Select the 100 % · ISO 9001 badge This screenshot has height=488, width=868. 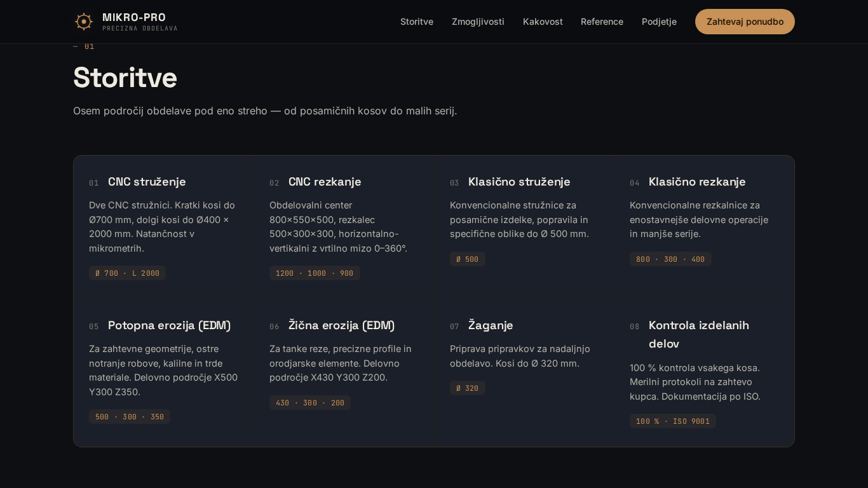tap(672, 421)
